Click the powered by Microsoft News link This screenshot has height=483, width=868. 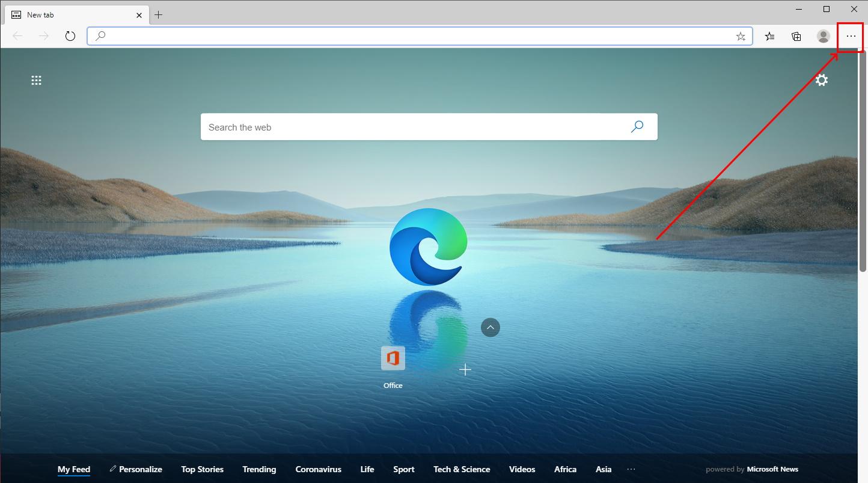pos(752,469)
